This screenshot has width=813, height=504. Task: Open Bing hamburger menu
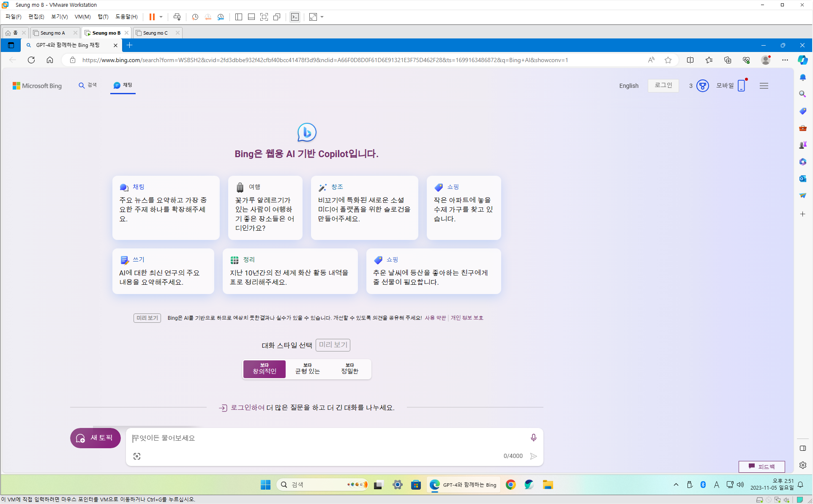(764, 86)
